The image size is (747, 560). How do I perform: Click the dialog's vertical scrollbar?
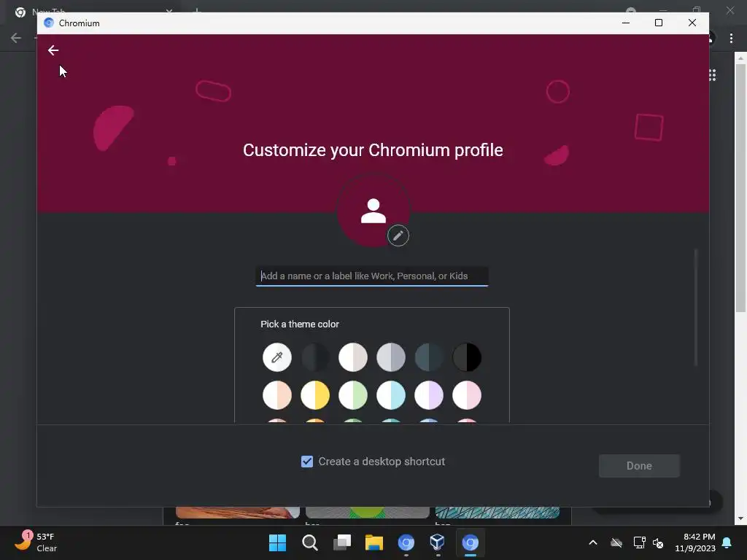(x=695, y=307)
